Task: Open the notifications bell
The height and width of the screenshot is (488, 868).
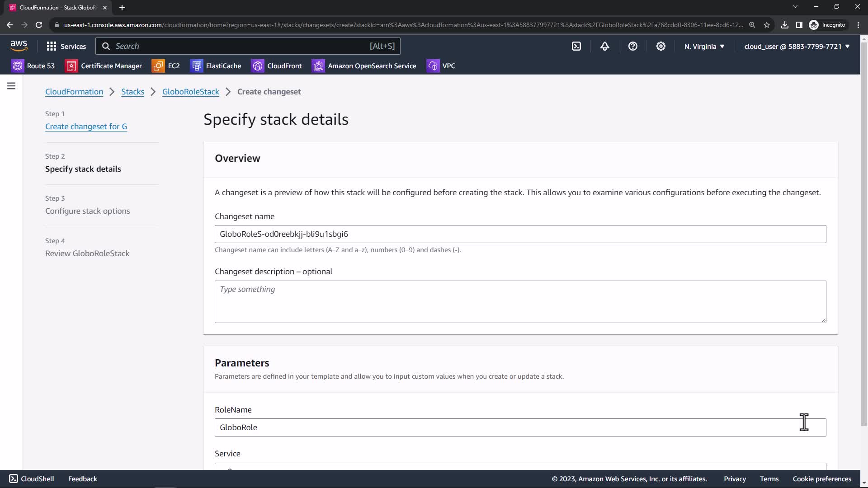Action: click(x=604, y=46)
